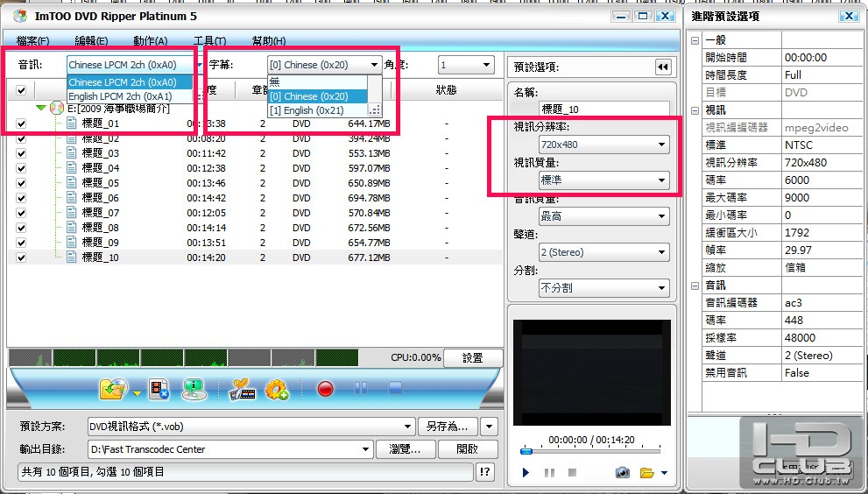
Task: Start ripping with the red record button
Action: [x=326, y=389]
